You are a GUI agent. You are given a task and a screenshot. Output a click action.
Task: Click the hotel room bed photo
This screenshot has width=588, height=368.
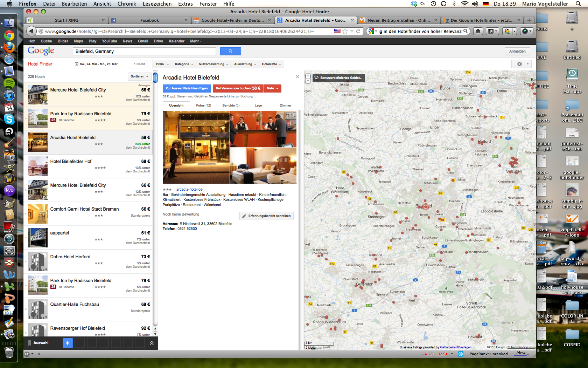pos(263,165)
